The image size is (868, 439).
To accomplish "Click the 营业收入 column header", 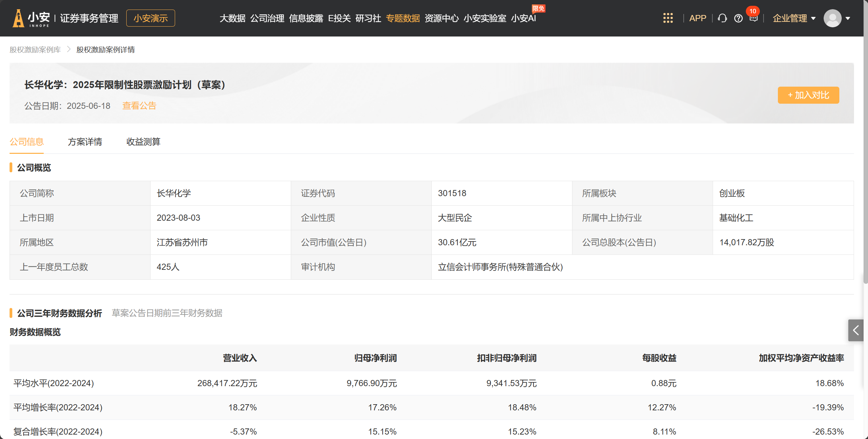I will tap(240, 358).
